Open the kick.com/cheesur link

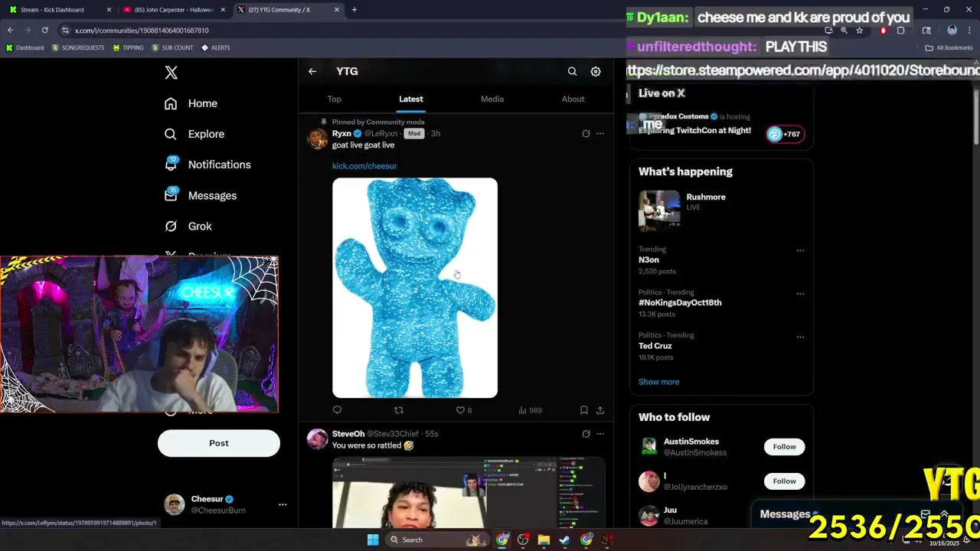(364, 166)
